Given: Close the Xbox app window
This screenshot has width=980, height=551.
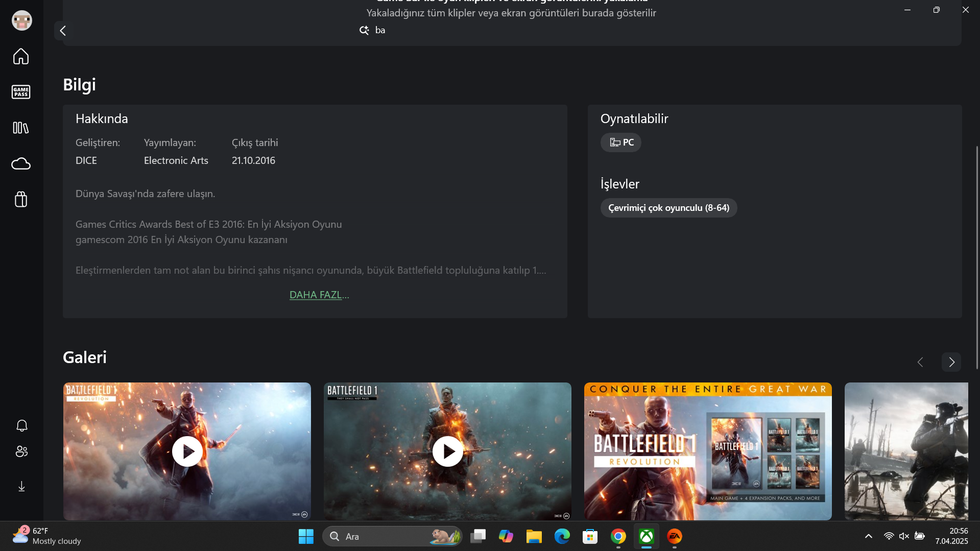Looking at the screenshot, I should (966, 10).
